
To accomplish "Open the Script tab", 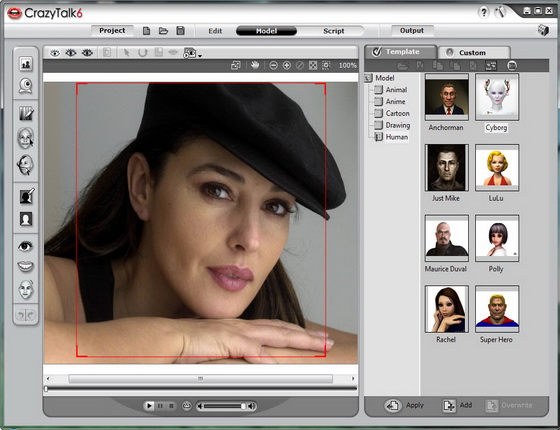I will tap(334, 31).
